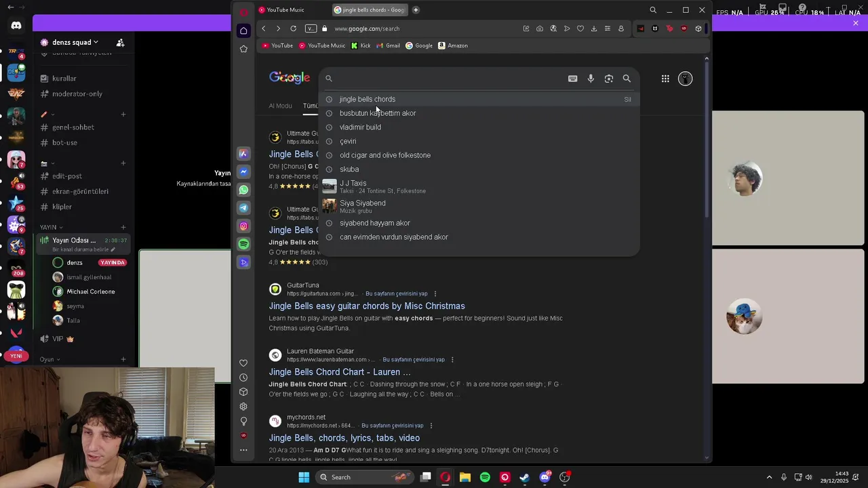Open Discord direct messages home icon

[x=16, y=26]
